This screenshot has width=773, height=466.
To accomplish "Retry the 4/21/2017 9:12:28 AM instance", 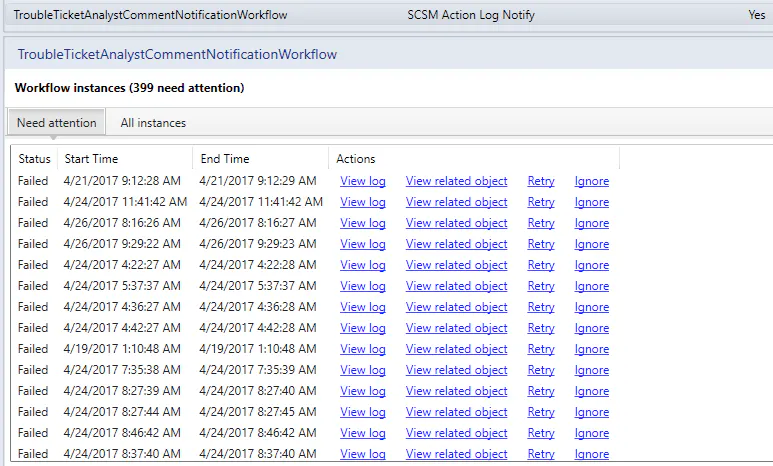I will 541,181.
